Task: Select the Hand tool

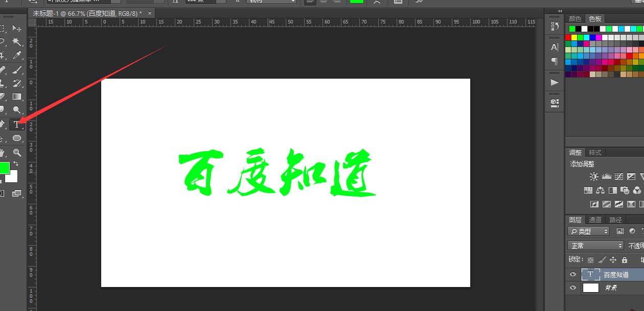Action: click(x=2, y=152)
